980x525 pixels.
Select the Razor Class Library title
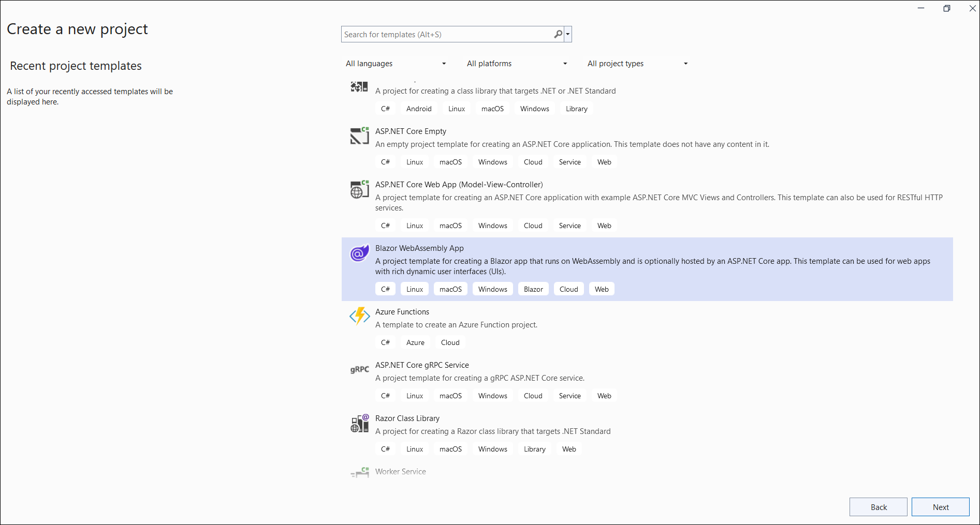click(x=407, y=418)
